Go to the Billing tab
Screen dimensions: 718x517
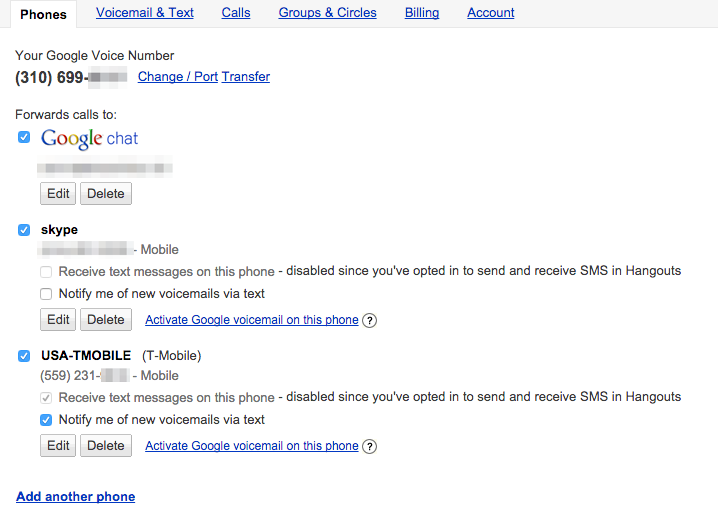pyautogui.click(x=422, y=13)
